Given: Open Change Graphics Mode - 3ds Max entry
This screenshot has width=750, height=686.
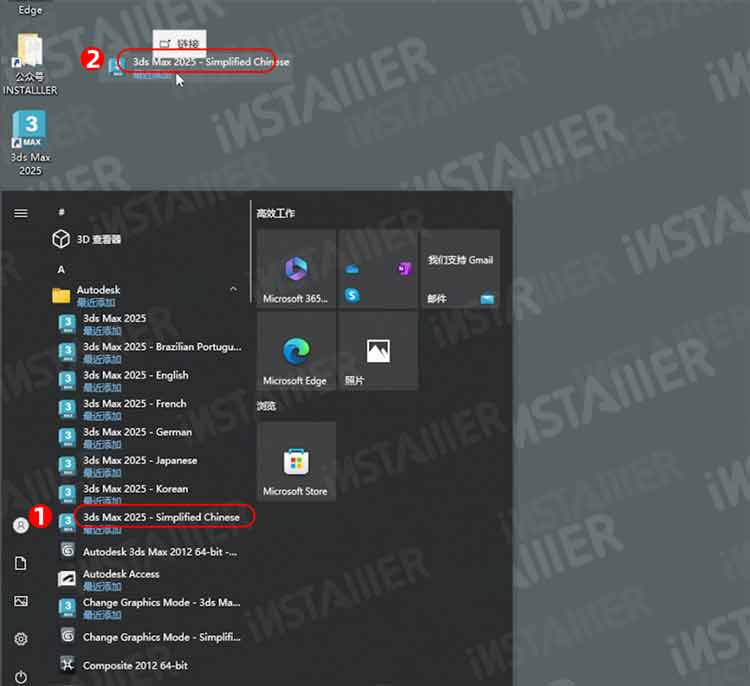Looking at the screenshot, I should [x=149, y=608].
